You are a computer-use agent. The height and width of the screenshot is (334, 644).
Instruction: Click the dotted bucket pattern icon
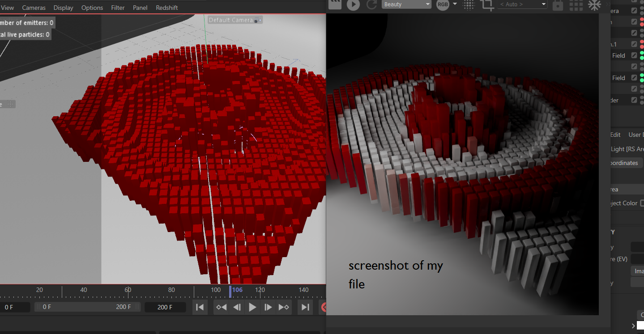pos(468,4)
